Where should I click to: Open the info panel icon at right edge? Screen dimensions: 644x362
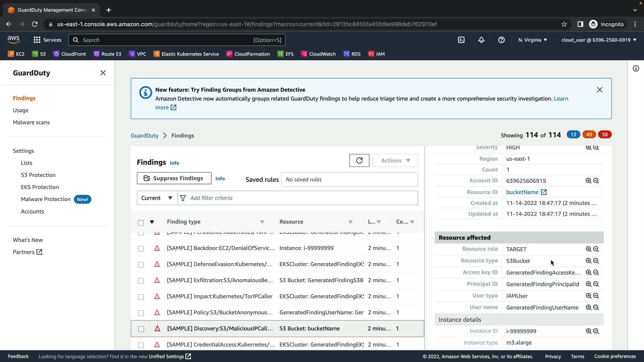click(x=636, y=69)
